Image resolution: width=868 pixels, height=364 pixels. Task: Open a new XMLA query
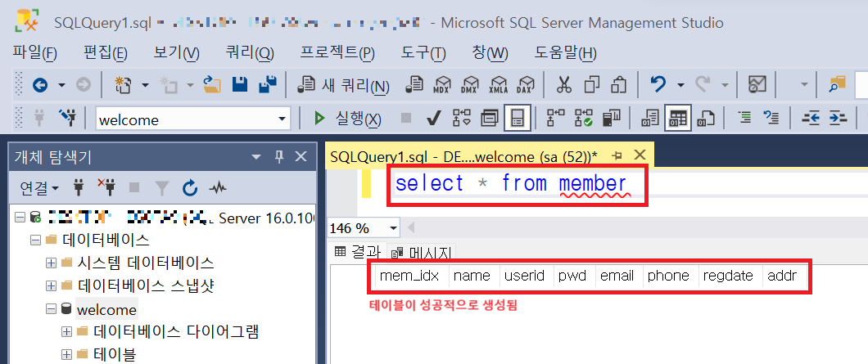click(x=498, y=84)
